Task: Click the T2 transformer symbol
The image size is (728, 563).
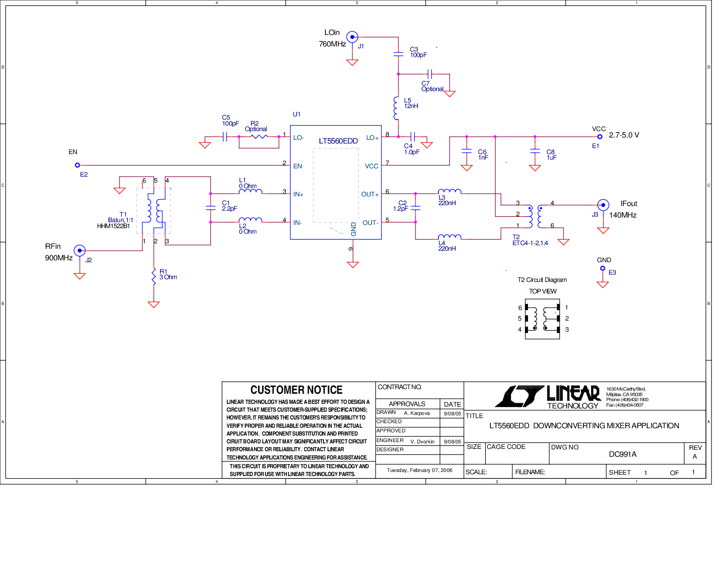Action: pyautogui.click(x=535, y=217)
